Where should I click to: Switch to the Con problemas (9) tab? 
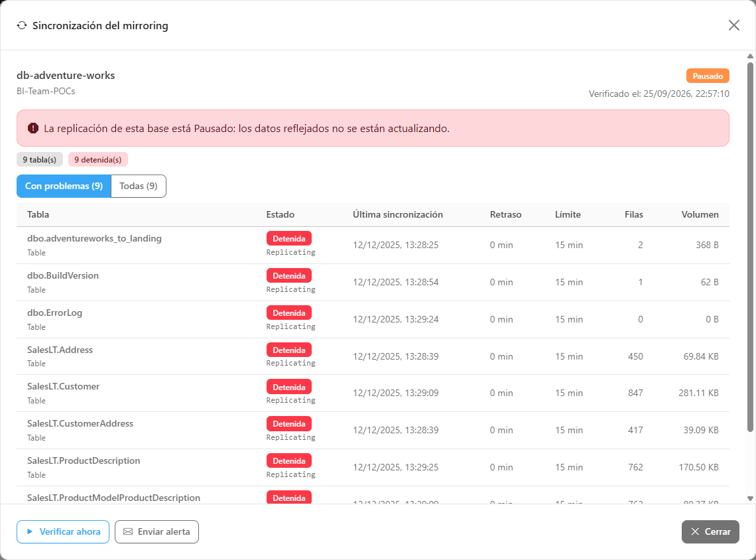pos(64,186)
